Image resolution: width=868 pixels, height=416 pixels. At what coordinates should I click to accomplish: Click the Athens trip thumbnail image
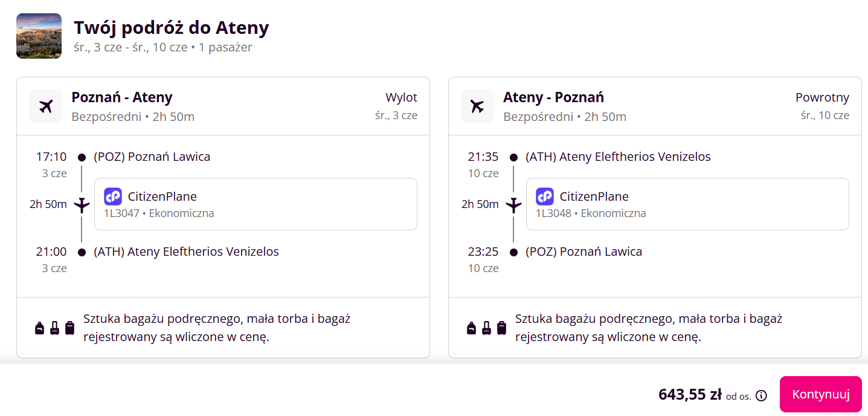coord(39,36)
